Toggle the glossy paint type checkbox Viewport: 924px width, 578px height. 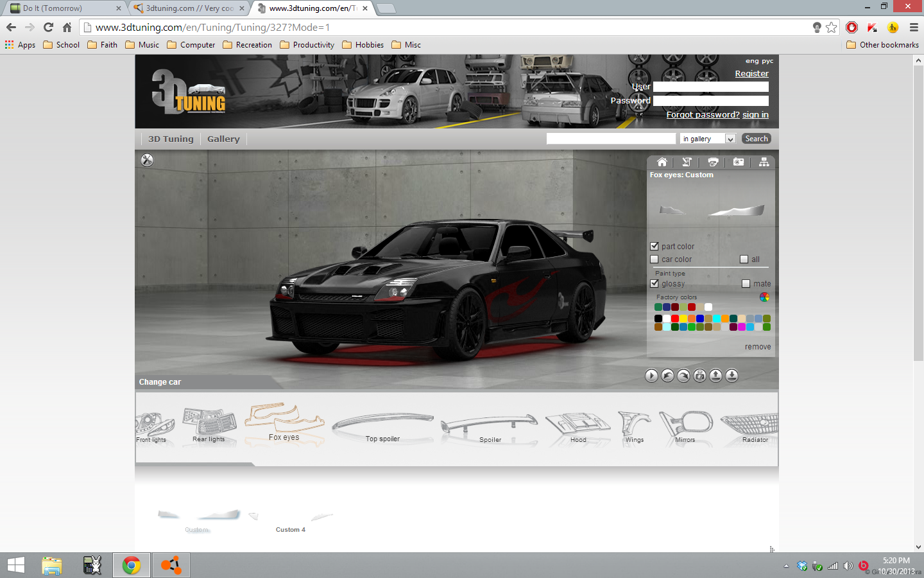point(654,283)
